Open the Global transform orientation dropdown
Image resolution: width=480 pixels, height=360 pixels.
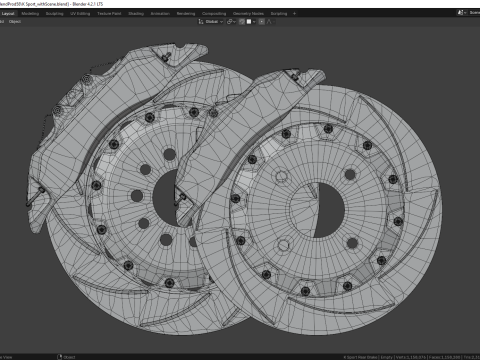coord(211,22)
